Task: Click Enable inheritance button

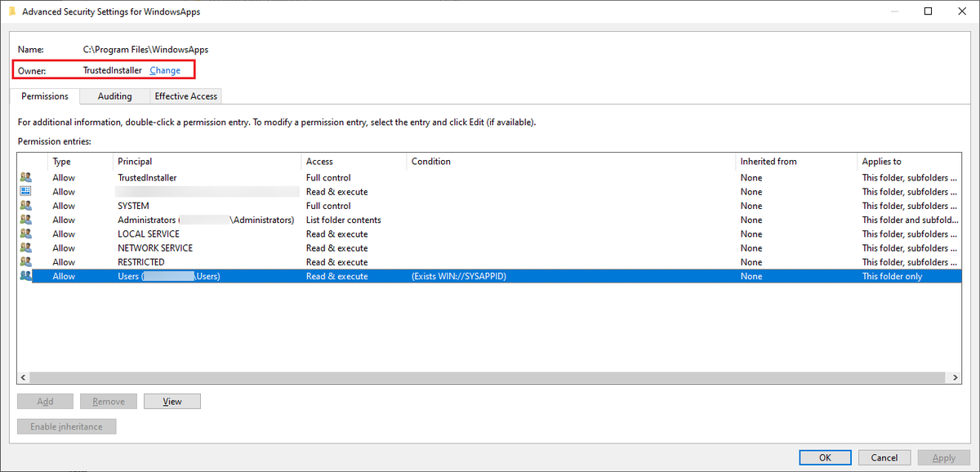Action: pyautogui.click(x=66, y=426)
